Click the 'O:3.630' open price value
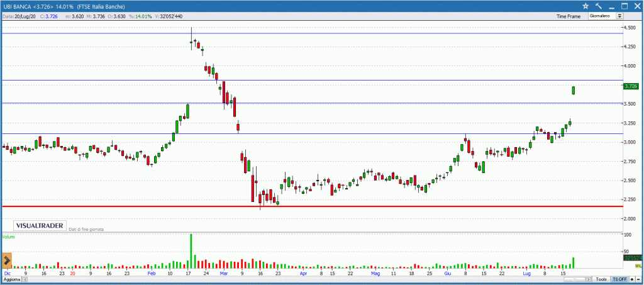This screenshot has width=644, height=285. pos(116,16)
